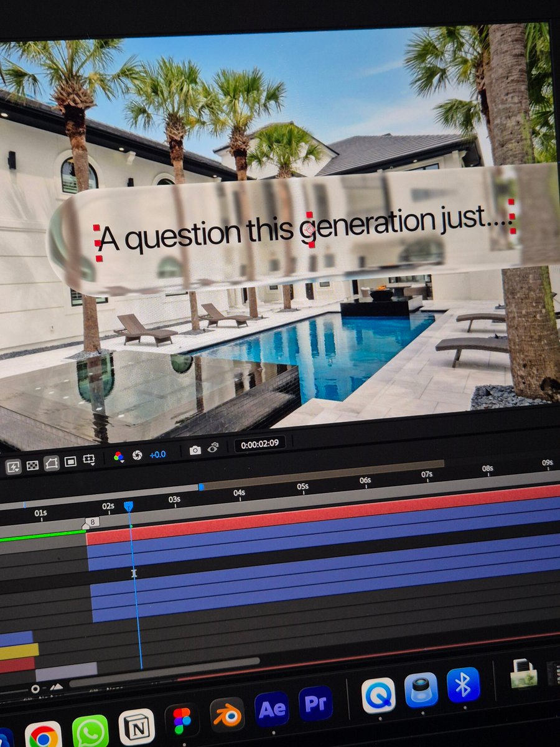Take a snapshot with the camera icon

(x=195, y=450)
